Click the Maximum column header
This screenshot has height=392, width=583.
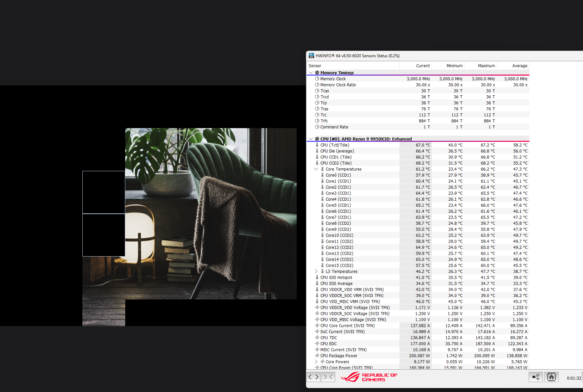pos(481,66)
